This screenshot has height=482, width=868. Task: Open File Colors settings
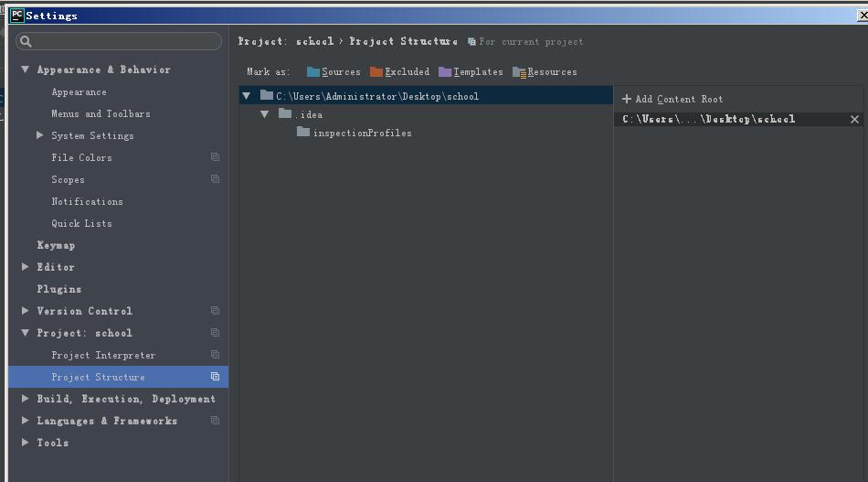[82, 157]
